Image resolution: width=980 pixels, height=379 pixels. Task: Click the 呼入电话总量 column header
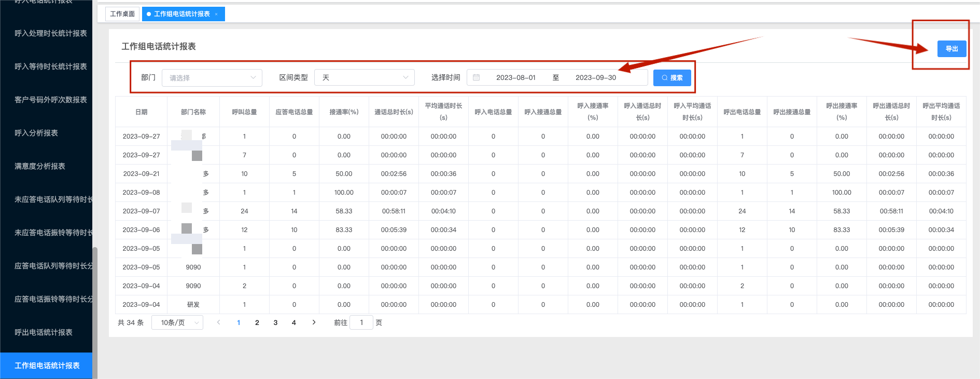point(493,112)
